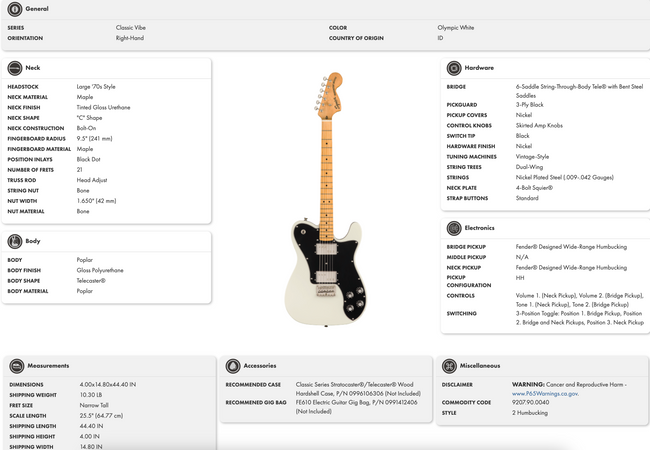Select the 'Skirted Amp Knobs' control knobs value
The width and height of the screenshot is (650, 450).
pos(539,126)
